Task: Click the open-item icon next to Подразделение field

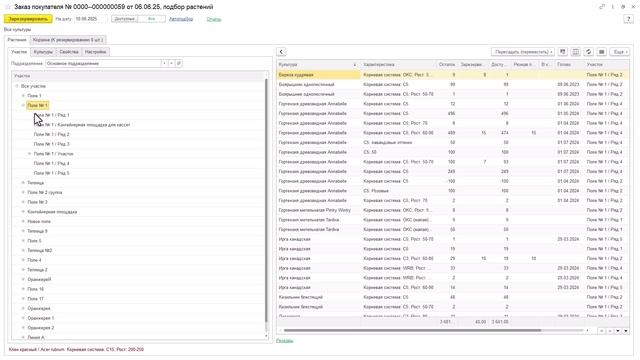Action: (x=179, y=64)
